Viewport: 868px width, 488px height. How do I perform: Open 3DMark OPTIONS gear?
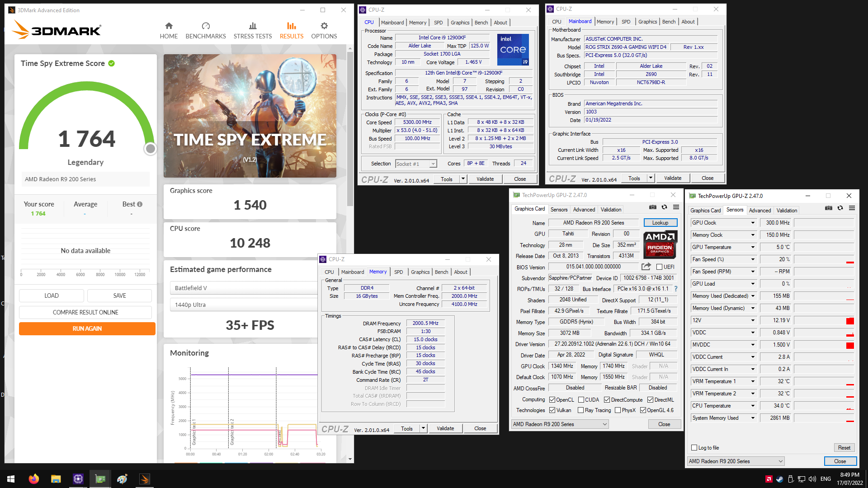click(x=324, y=31)
